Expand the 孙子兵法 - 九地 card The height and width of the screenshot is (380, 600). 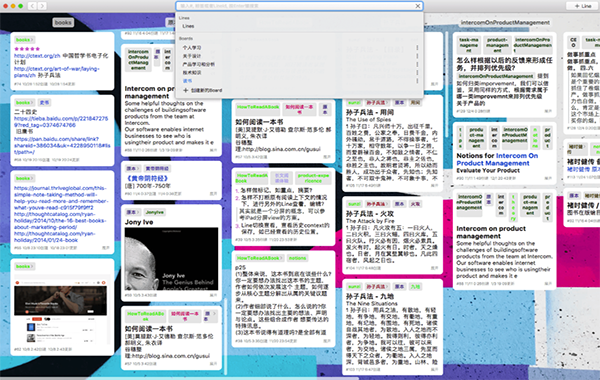435,370
